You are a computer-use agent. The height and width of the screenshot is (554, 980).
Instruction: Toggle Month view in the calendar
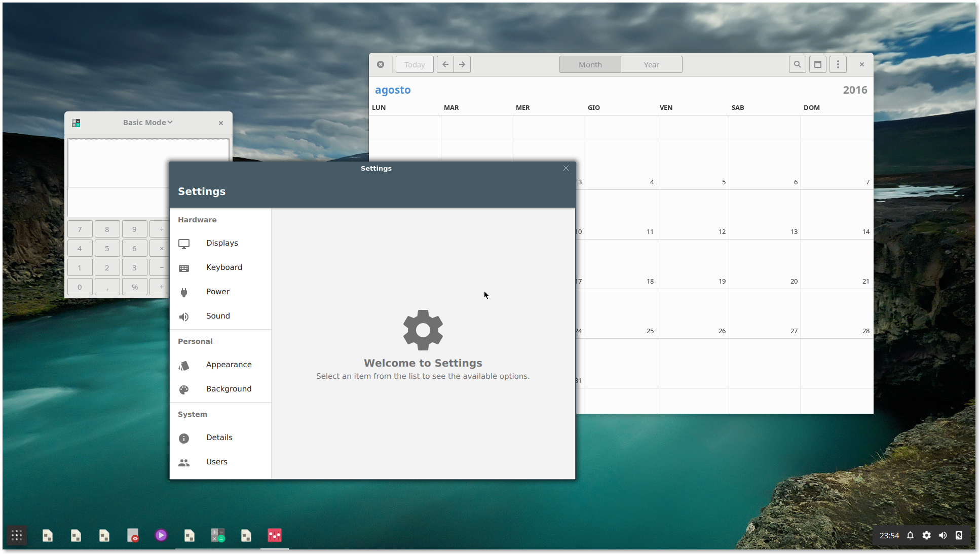tap(589, 64)
